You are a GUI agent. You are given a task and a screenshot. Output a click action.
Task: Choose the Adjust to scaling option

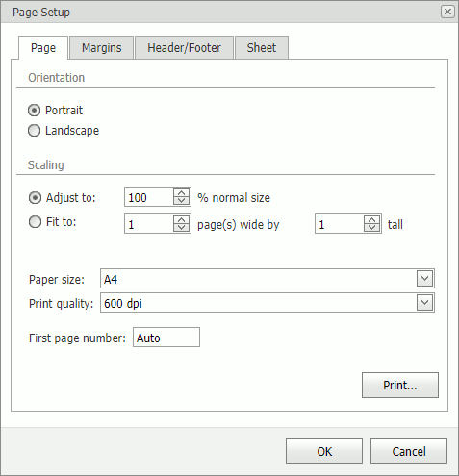pos(35,198)
